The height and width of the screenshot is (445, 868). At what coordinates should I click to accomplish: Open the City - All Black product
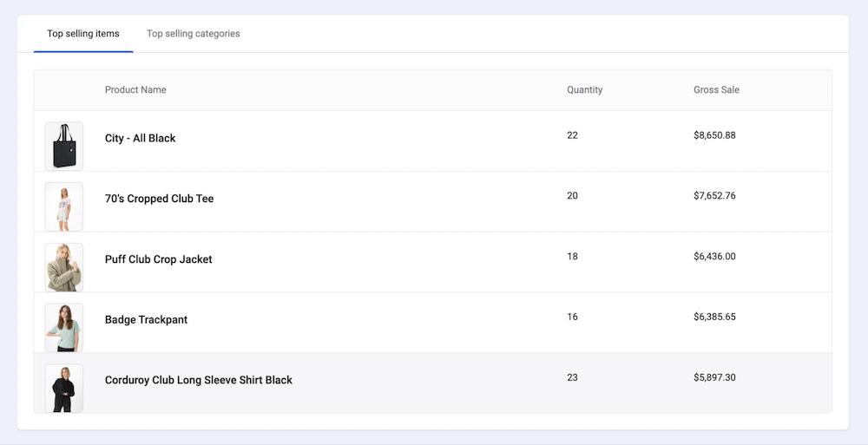[140, 138]
